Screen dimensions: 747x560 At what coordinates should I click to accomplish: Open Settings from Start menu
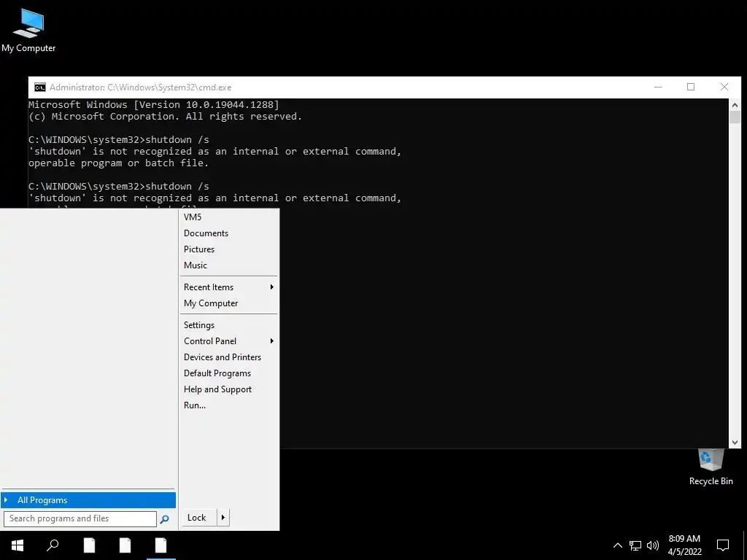(x=228, y=325)
